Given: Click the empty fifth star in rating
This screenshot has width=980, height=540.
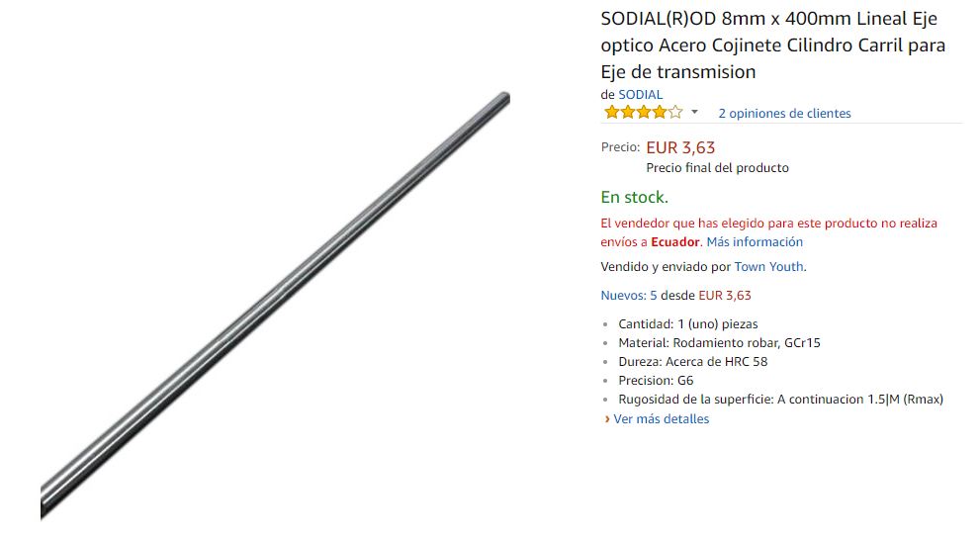Looking at the screenshot, I should (x=675, y=113).
